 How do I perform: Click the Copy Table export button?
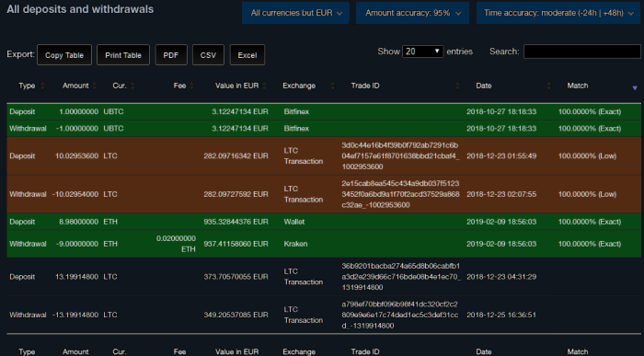click(x=64, y=55)
